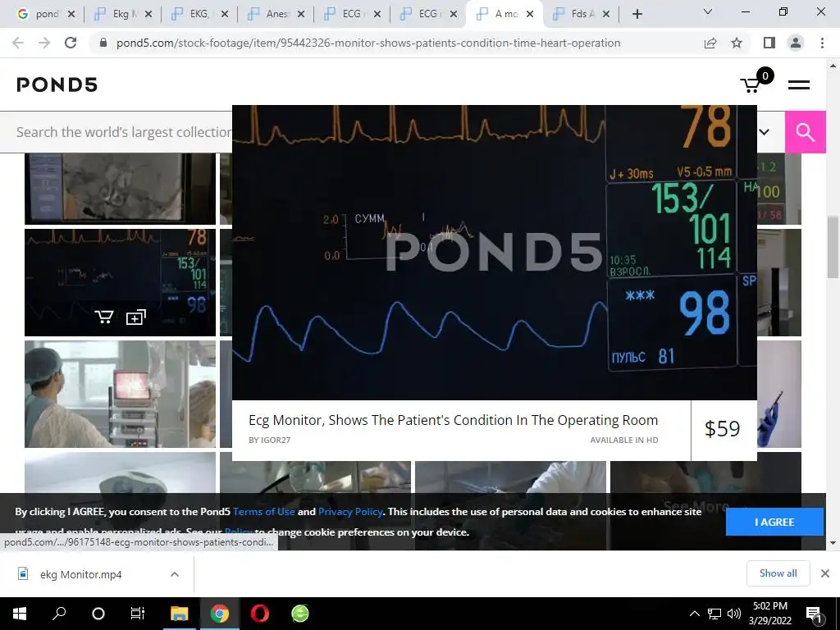Open the angiography x-ray thumbnail
Image resolution: width=840 pixels, height=630 pixels.
(120, 189)
